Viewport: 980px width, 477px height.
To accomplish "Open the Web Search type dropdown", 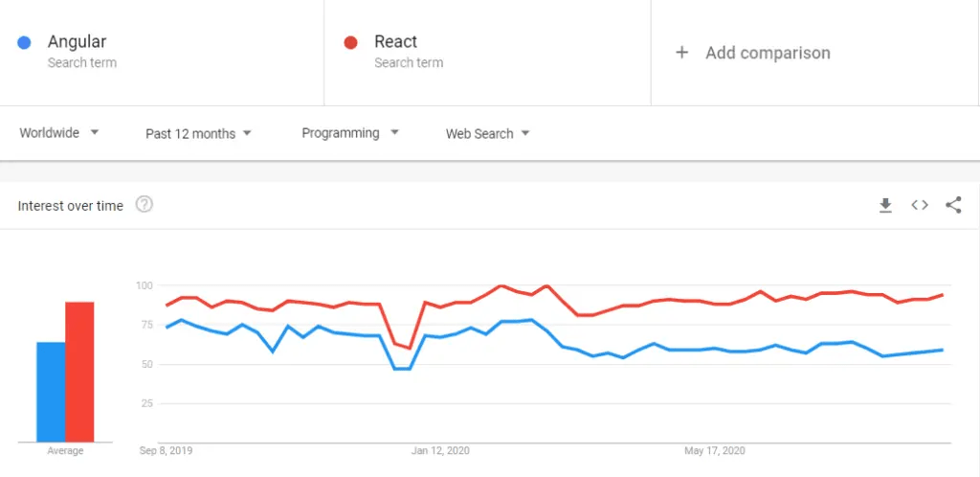I will [x=487, y=133].
